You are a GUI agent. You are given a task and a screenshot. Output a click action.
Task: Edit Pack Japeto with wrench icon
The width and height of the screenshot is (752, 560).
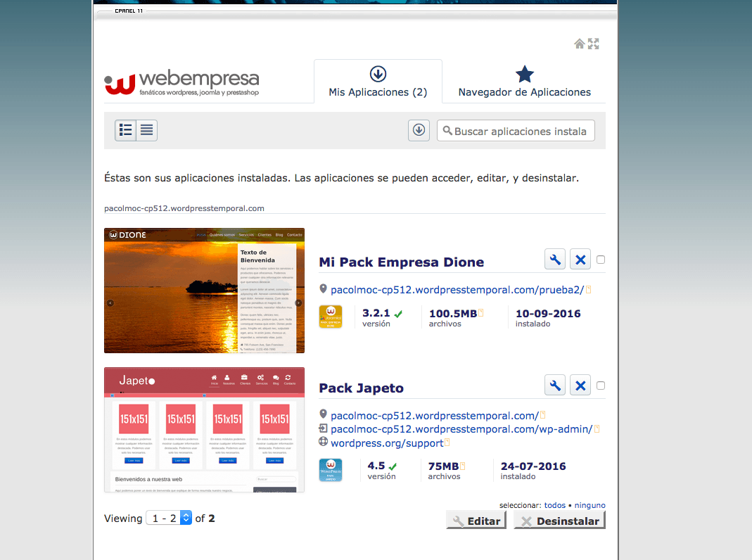point(555,386)
